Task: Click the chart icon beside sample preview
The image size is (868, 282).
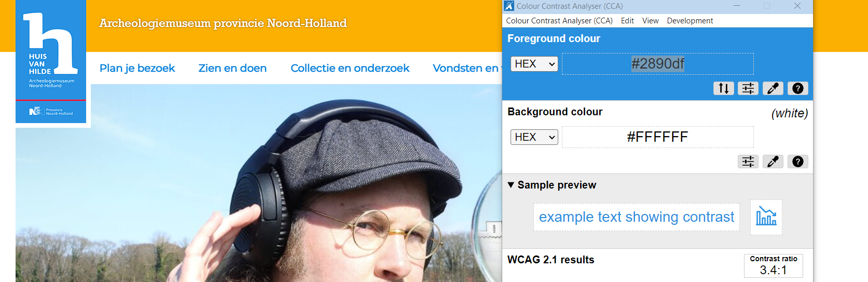Action: [x=766, y=217]
